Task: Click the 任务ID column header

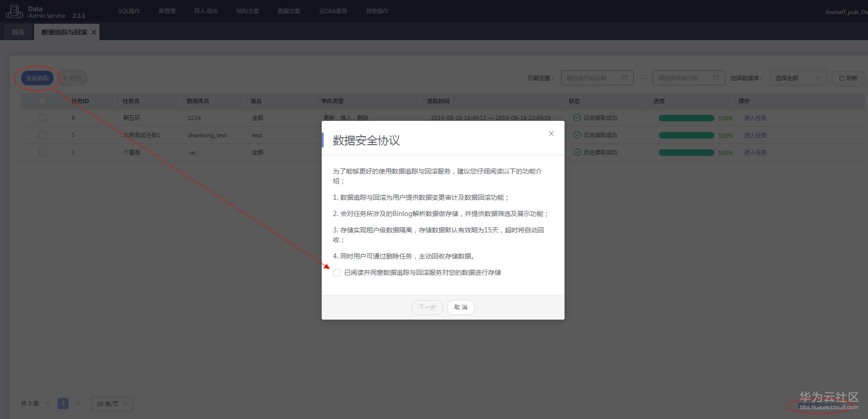Action: pos(80,101)
